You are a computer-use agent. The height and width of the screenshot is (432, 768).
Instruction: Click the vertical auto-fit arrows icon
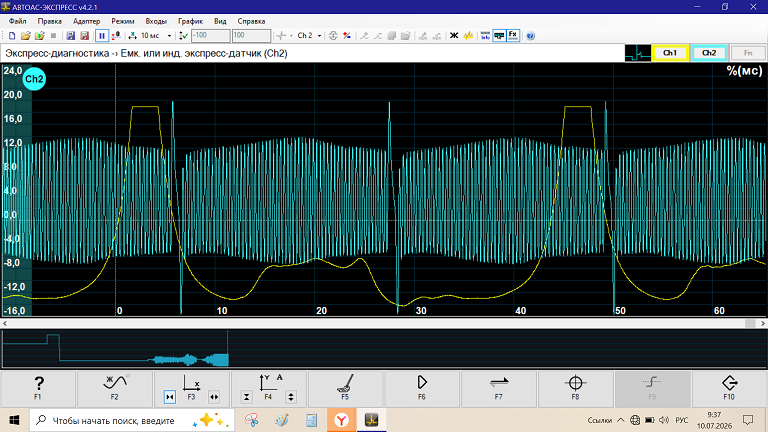333,36
